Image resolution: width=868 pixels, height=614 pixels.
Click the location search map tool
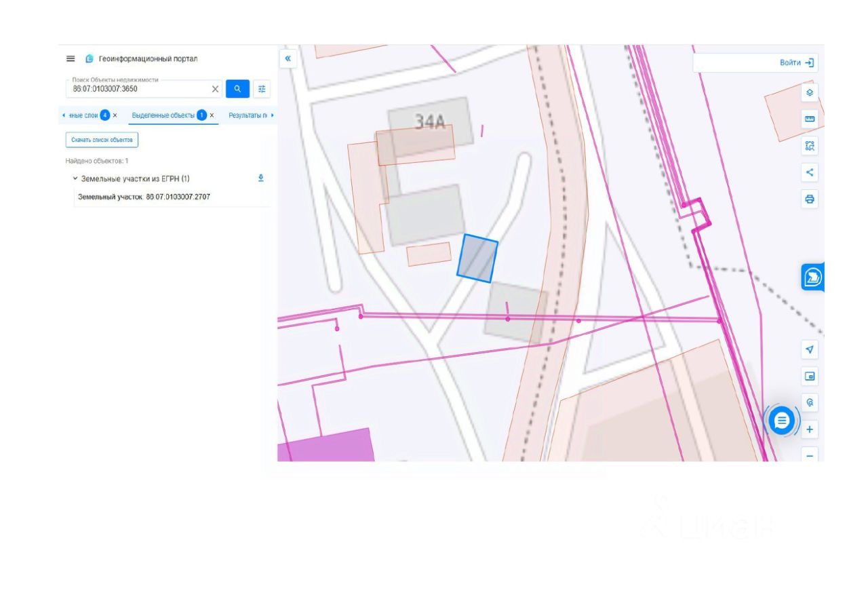pyautogui.click(x=810, y=402)
